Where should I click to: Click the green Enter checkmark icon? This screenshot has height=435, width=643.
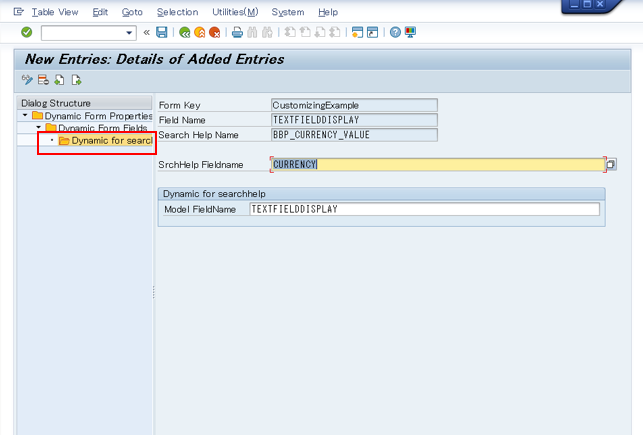[x=27, y=32]
